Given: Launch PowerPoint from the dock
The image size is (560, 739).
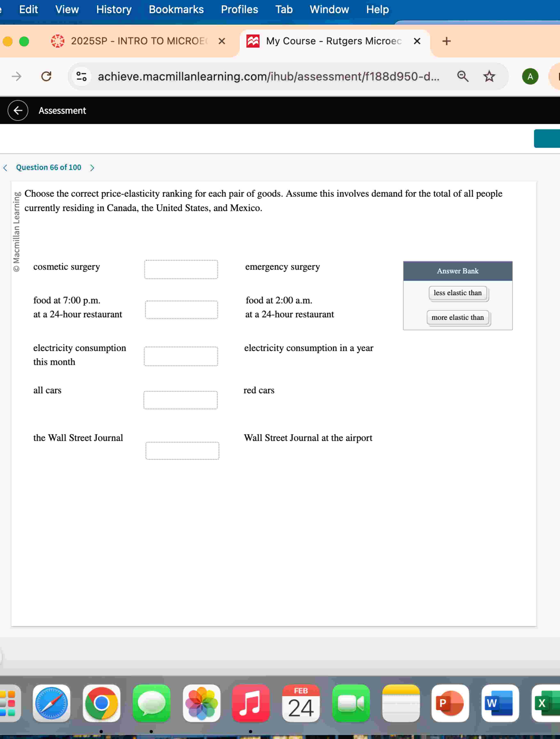Looking at the screenshot, I should (x=450, y=703).
